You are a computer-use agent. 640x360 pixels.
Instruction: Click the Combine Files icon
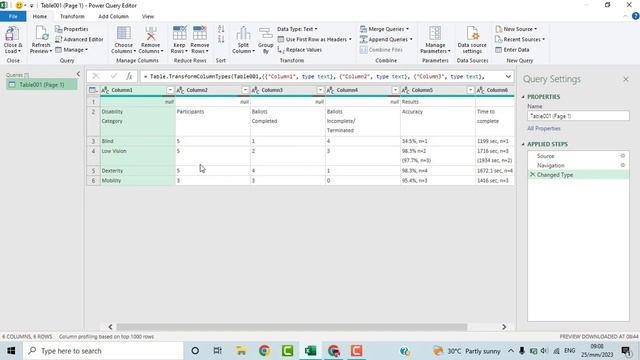(364, 50)
